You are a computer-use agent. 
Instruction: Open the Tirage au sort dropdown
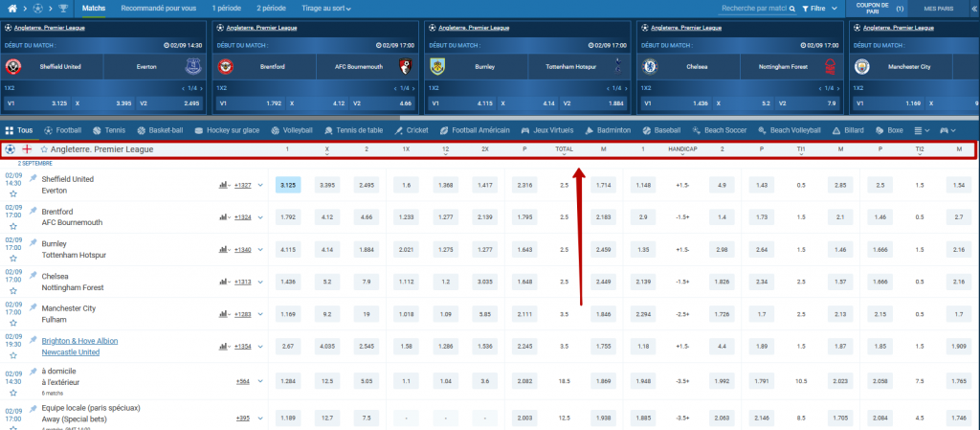(x=326, y=9)
